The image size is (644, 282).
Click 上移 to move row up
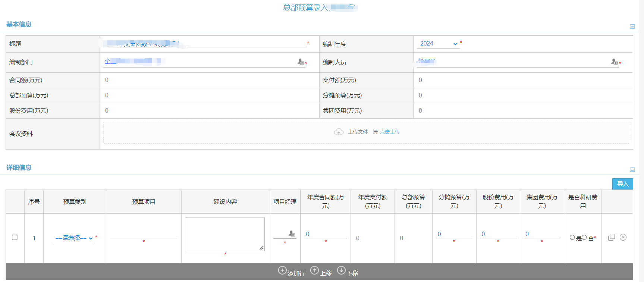click(x=321, y=272)
